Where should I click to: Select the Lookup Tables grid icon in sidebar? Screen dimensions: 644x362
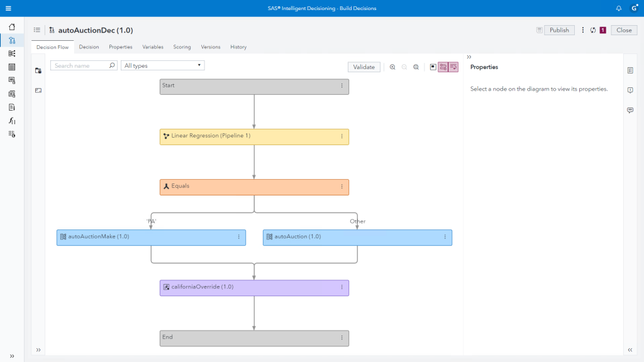click(11, 67)
